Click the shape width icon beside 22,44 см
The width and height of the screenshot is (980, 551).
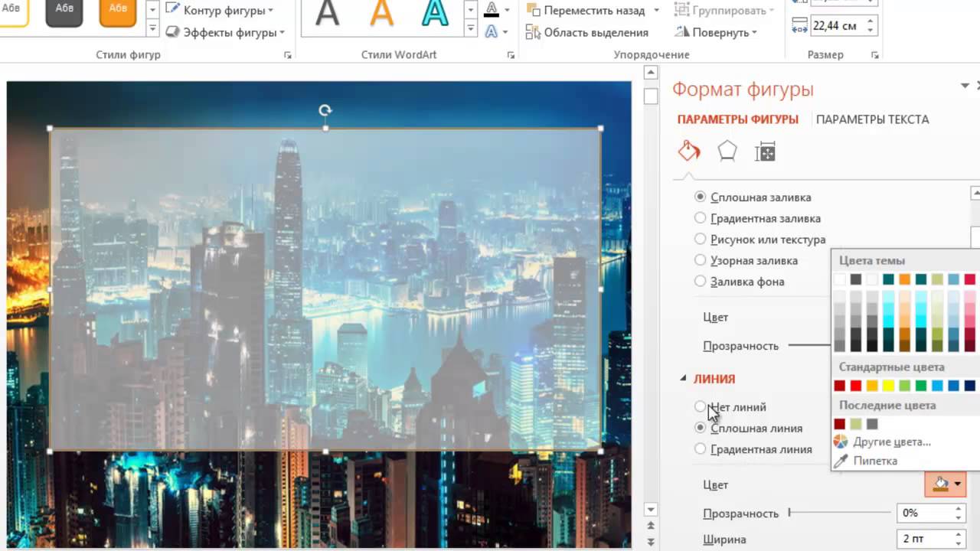coord(800,25)
